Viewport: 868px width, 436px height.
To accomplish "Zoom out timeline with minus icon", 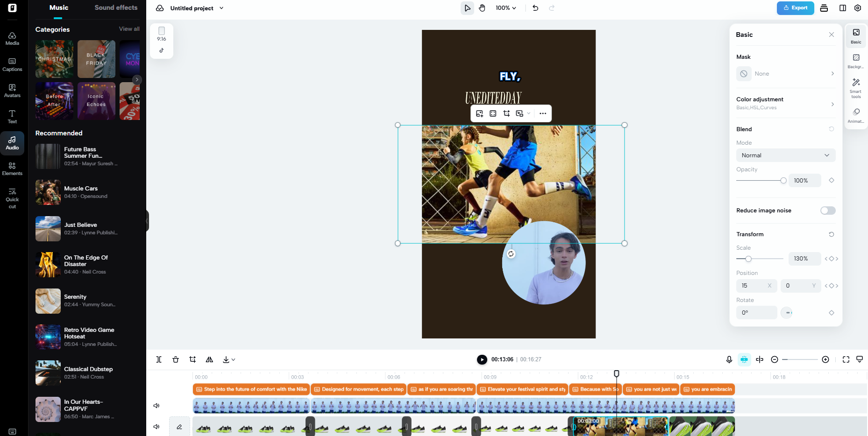I will click(775, 359).
